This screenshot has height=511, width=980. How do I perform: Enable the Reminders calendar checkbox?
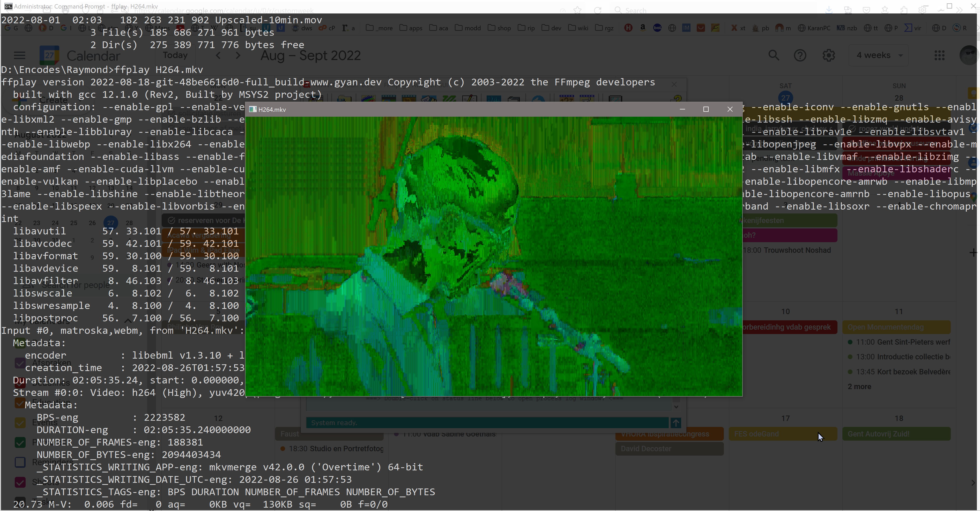(x=20, y=462)
